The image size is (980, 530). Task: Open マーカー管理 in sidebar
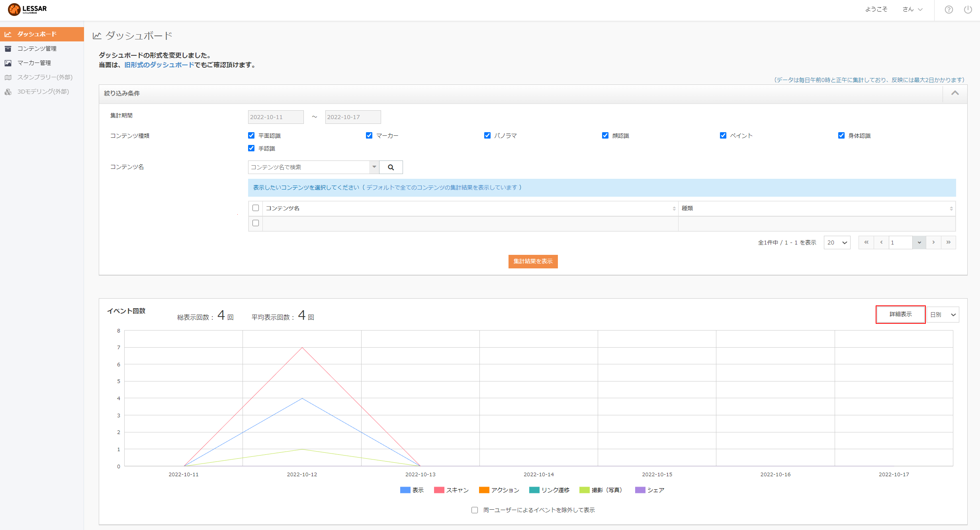[42, 63]
